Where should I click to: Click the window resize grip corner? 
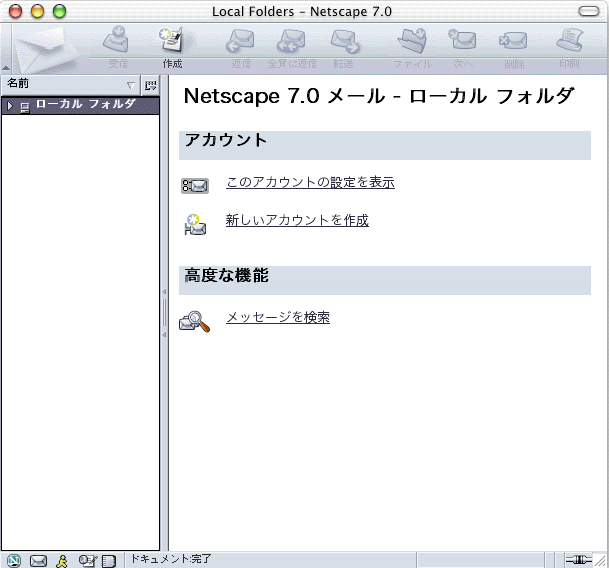[601, 561]
